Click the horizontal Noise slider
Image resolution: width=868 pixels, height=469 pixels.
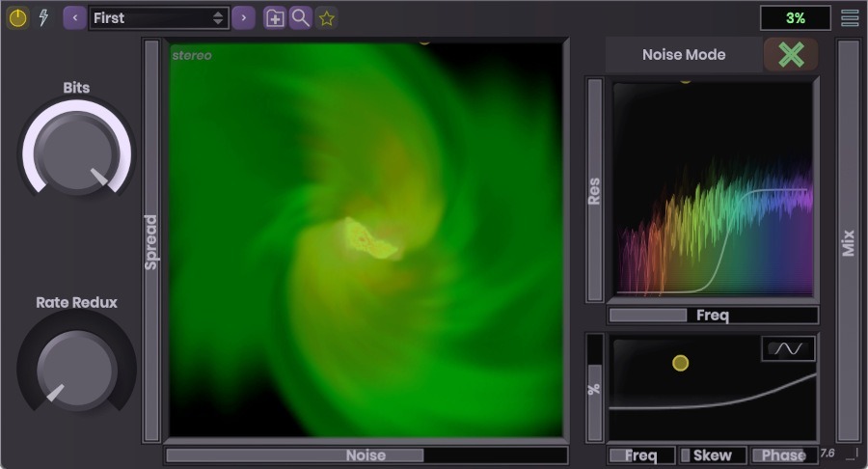coord(366,455)
